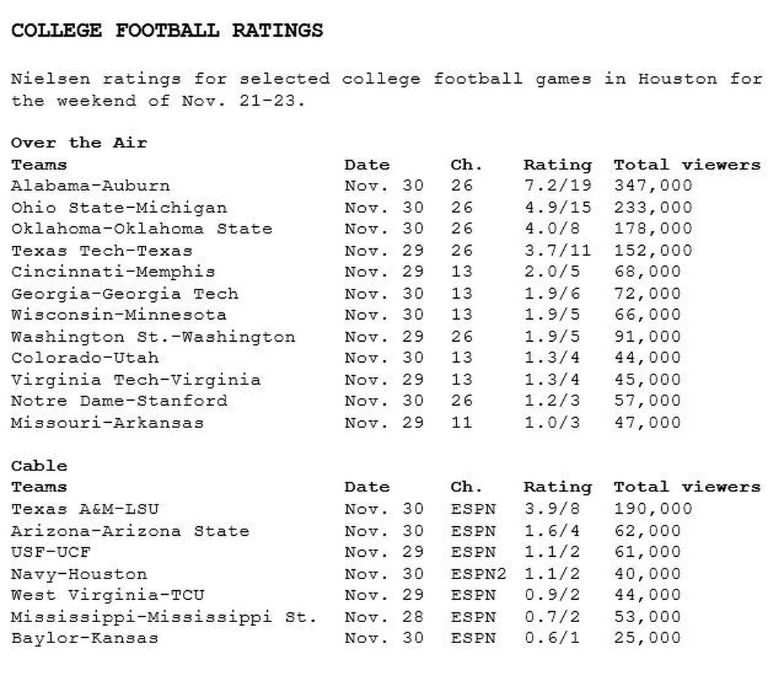The width and height of the screenshot is (784, 681).
Task: Select Washington St.-Washington game
Action: point(153,337)
